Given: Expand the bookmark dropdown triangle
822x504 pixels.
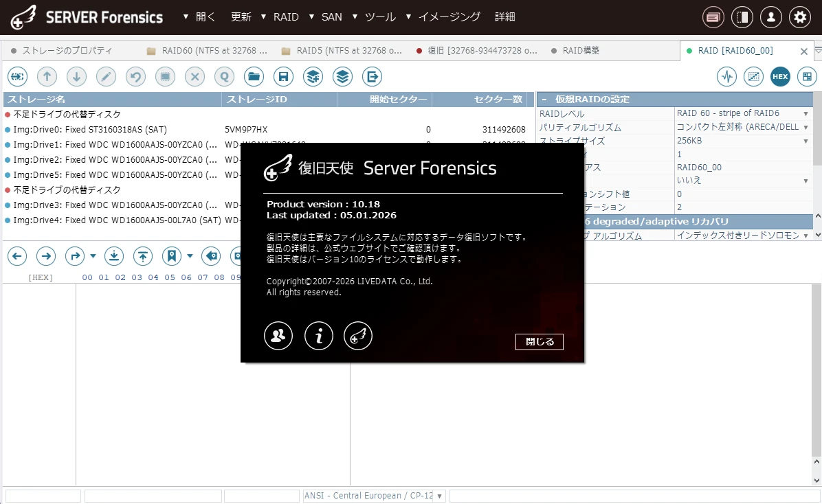Looking at the screenshot, I should pyautogui.click(x=190, y=256).
